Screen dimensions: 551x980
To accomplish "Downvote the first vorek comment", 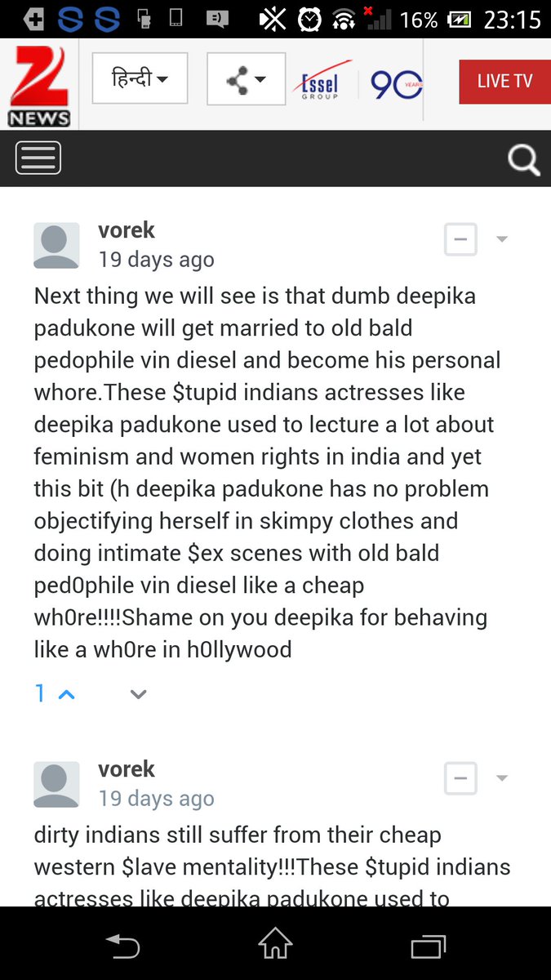I will pos(139,694).
